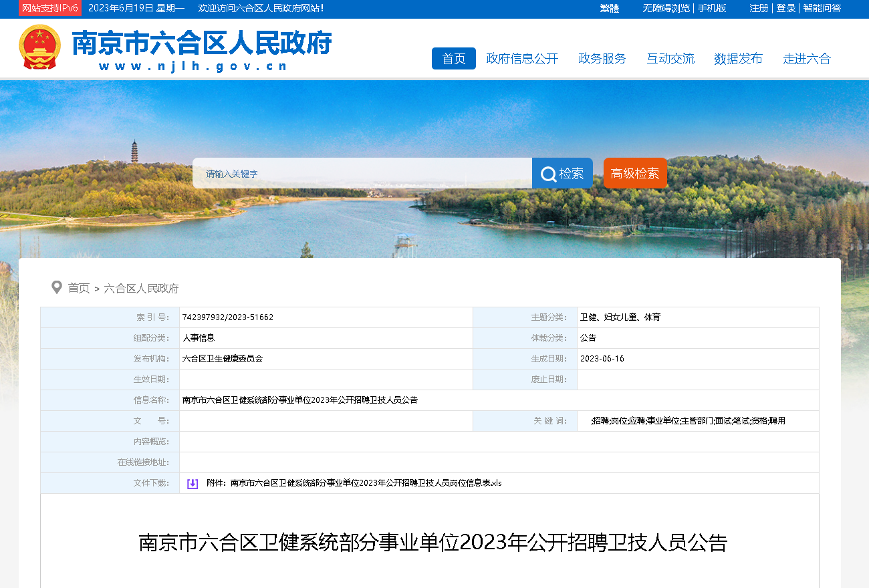Screen dimensions: 869x588
Task: Click the 注册 register link
Action: tap(759, 8)
